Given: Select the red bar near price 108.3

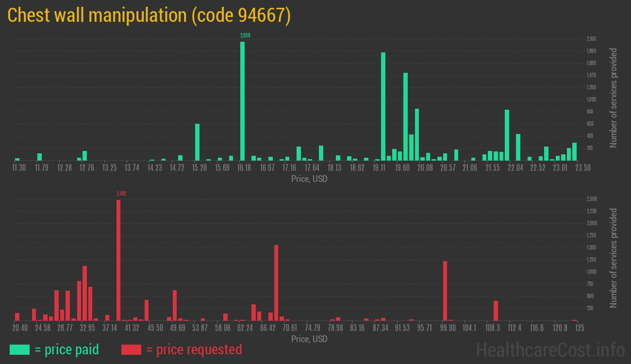Looking at the screenshot, I should click(x=496, y=311).
